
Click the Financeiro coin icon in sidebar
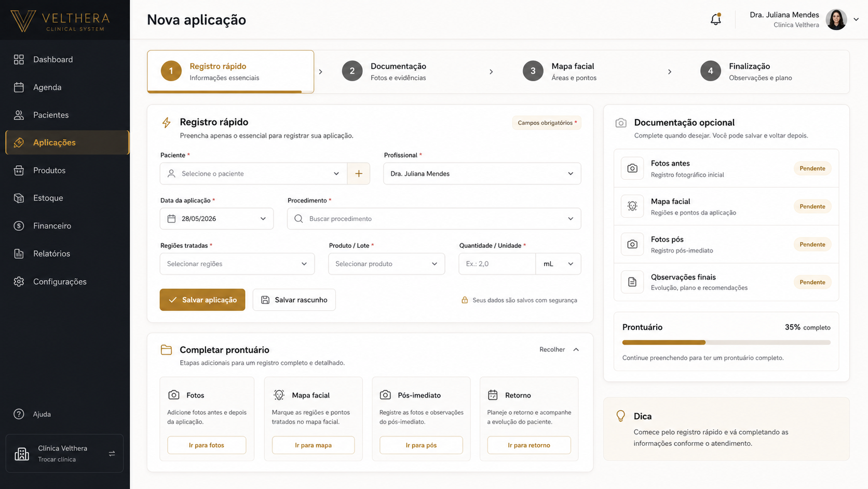pos(19,226)
